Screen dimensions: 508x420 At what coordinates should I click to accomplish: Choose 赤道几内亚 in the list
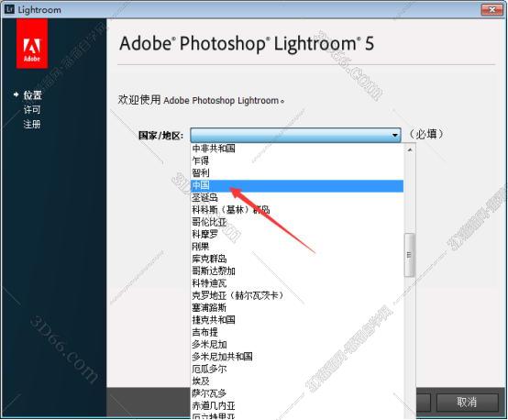pos(297,405)
